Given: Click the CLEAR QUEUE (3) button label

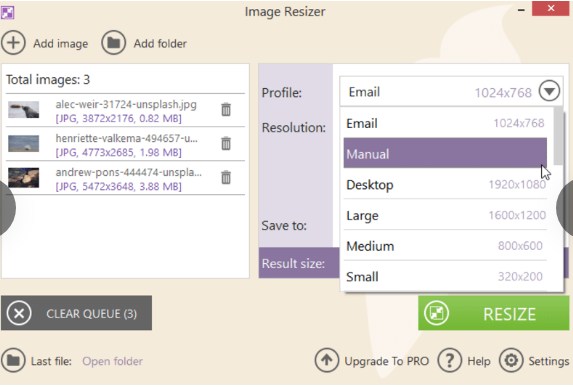Looking at the screenshot, I should pos(91,314).
